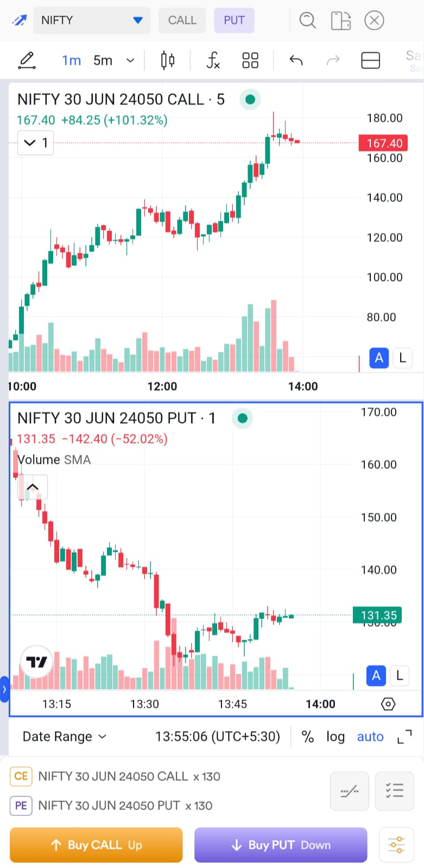
Task: Open the chart layout grid selector
Action: click(250, 60)
